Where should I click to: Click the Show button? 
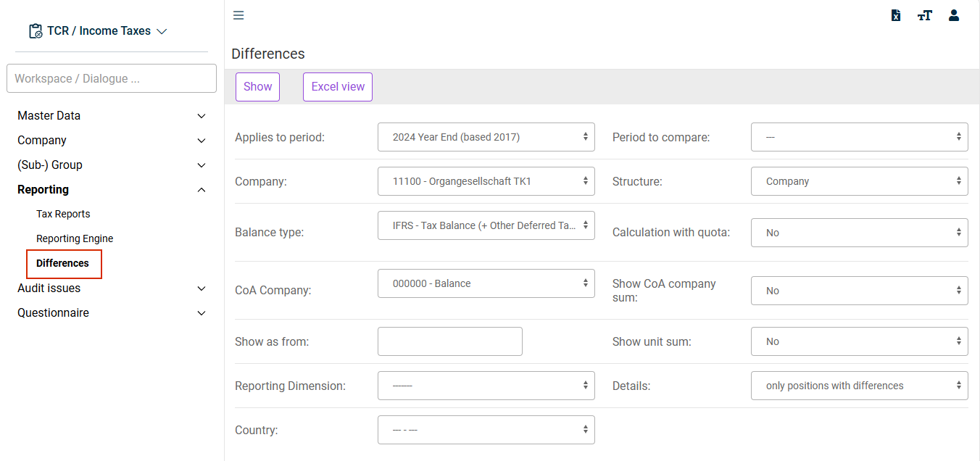click(x=257, y=87)
